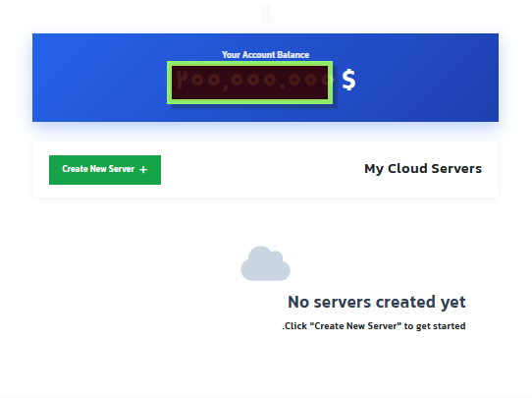
Task: Click the account balance amount field
Action: point(249,83)
